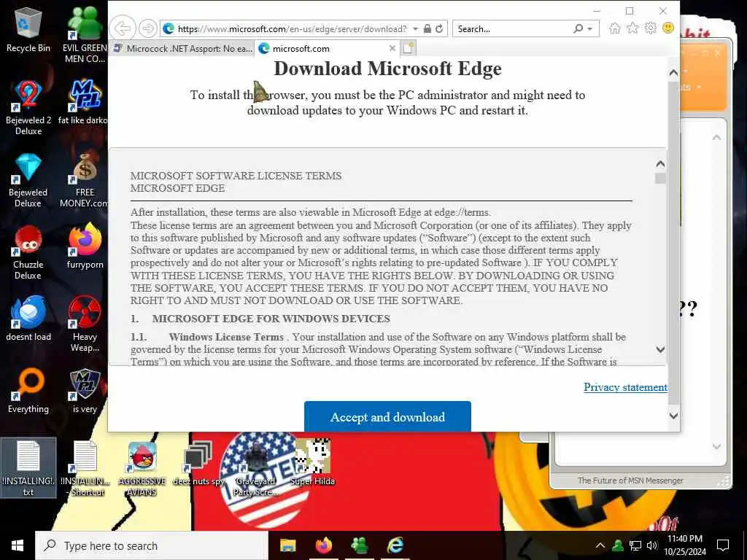The width and height of the screenshot is (747, 560).
Task: Open the FREE MONEY.com money bag shortcut
Action: [84, 180]
